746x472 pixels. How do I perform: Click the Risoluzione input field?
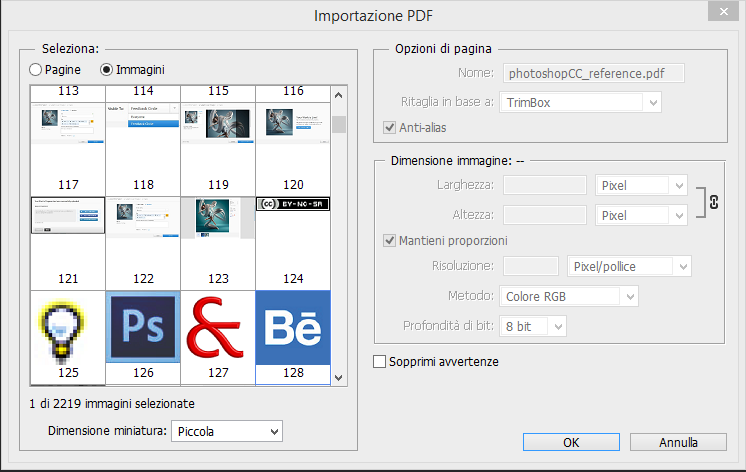click(x=530, y=266)
